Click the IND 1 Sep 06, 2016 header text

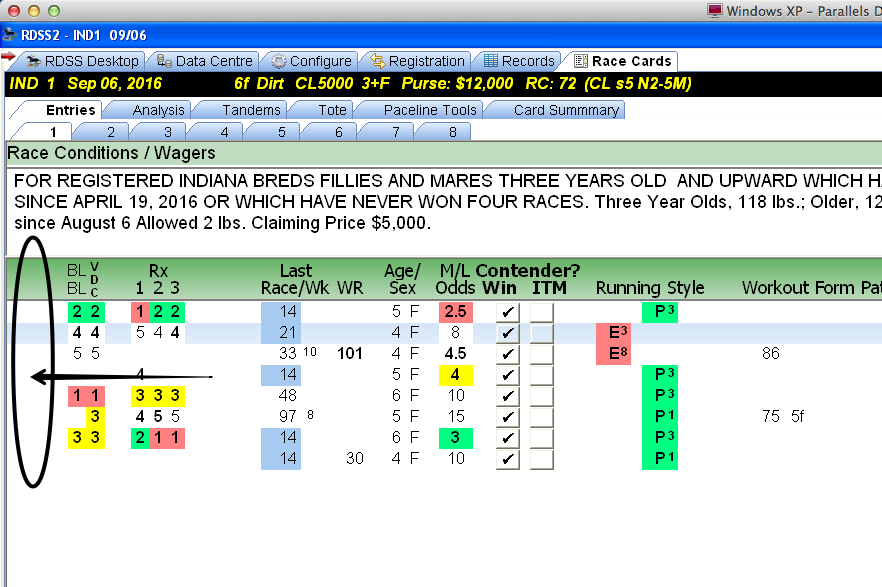tap(86, 84)
